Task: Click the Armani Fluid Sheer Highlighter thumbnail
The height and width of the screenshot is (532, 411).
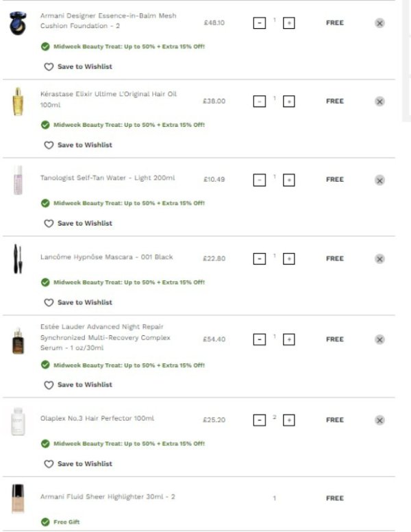Action: (17, 498)
